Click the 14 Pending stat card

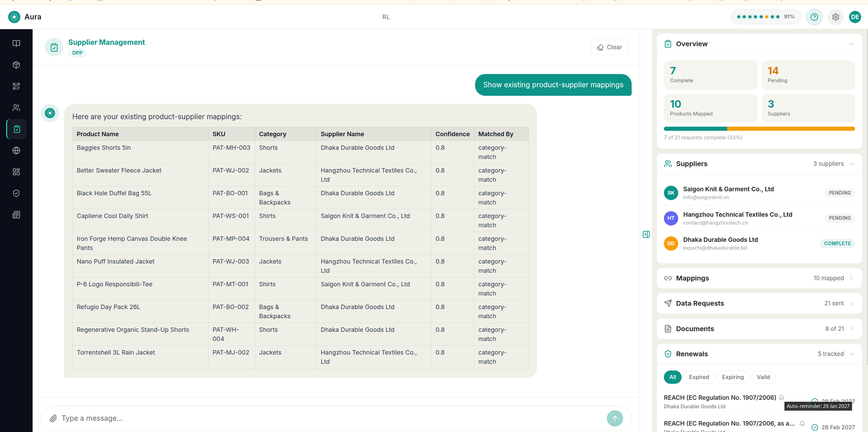[x=808, y=75]
